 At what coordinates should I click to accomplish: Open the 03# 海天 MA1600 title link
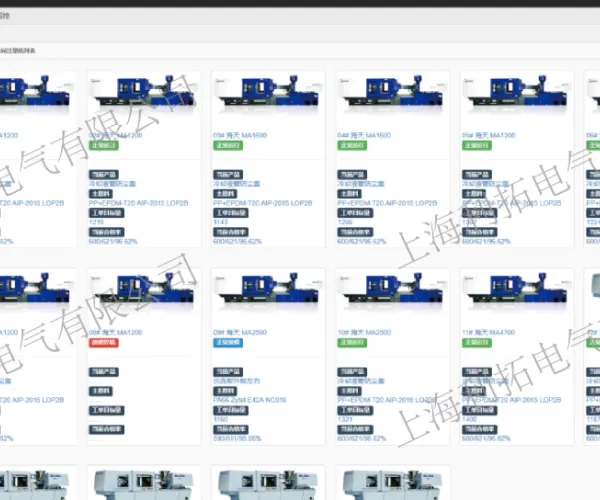coord(240,135)
